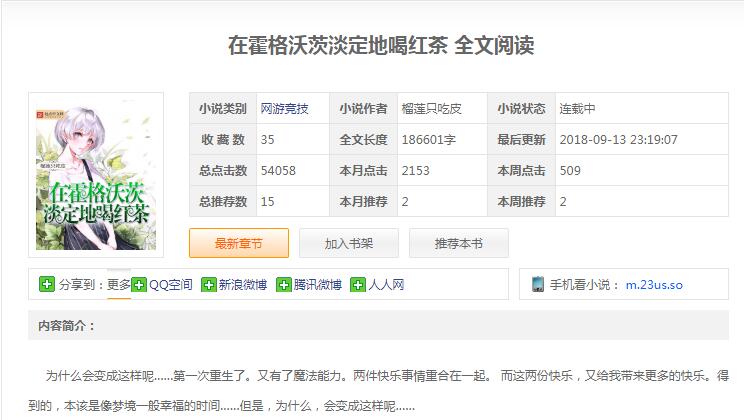Open the 最新章节 orange button
744x420 pixels.
tap(238, 243)
